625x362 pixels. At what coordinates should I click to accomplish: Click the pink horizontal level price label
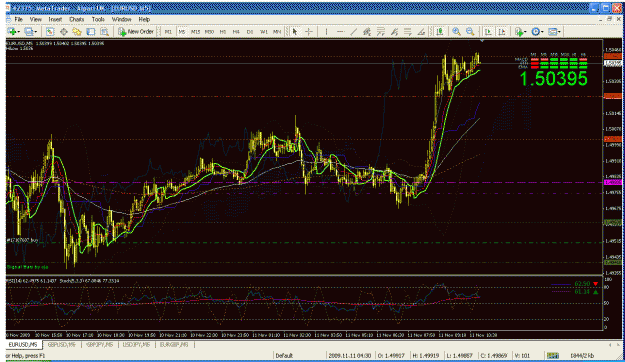pos(613,182)
